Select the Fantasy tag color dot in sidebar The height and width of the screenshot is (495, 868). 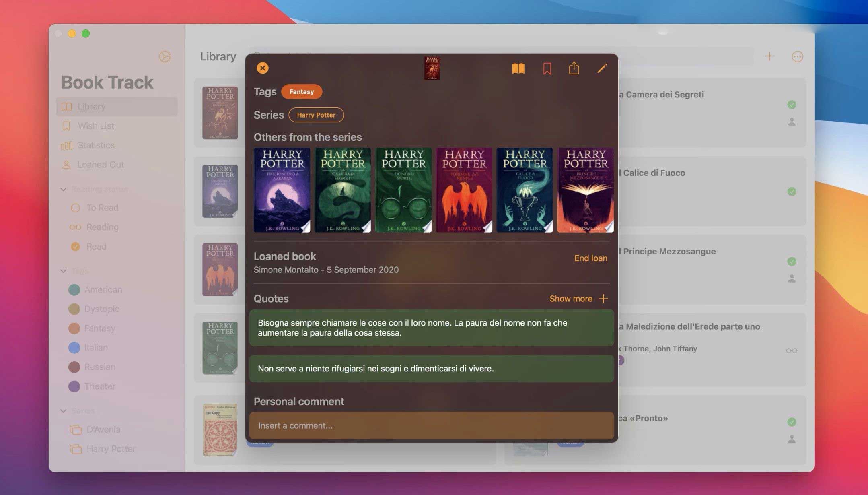[74, 328]
